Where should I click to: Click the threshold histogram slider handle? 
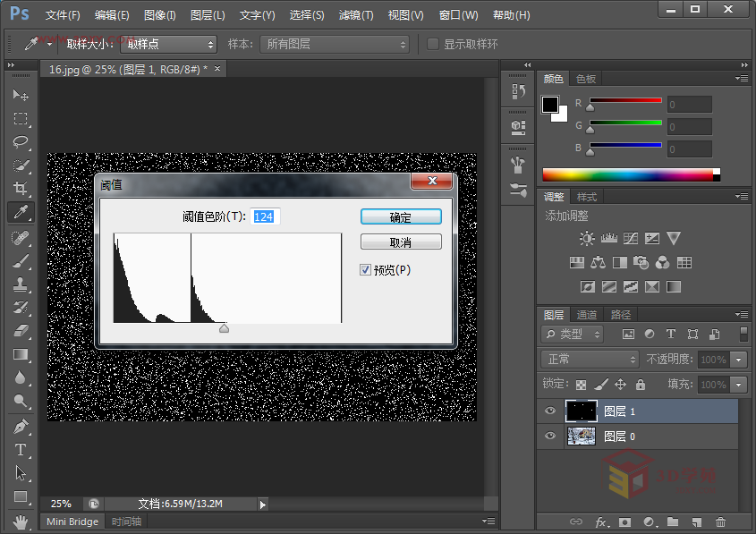225,328
